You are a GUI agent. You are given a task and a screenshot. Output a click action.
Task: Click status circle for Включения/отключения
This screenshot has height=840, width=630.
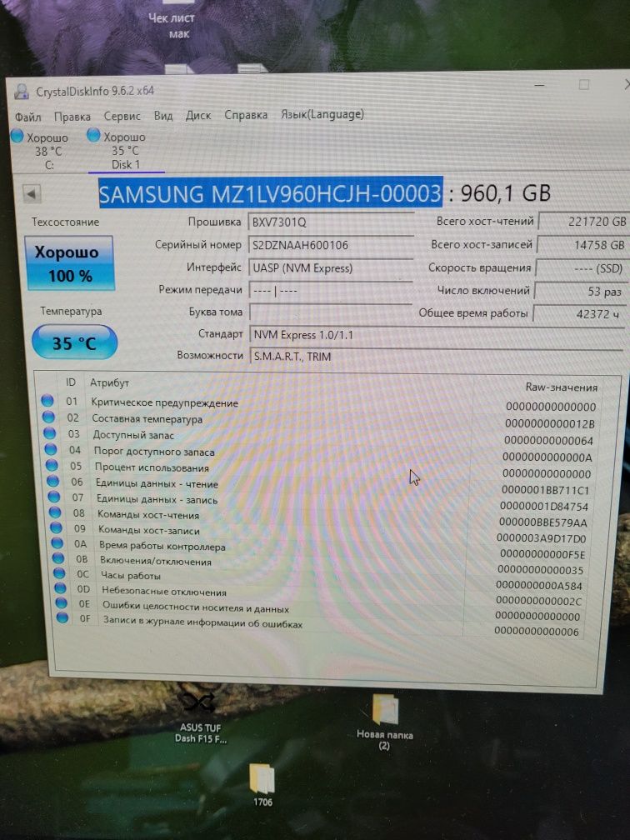coord(58,557)
